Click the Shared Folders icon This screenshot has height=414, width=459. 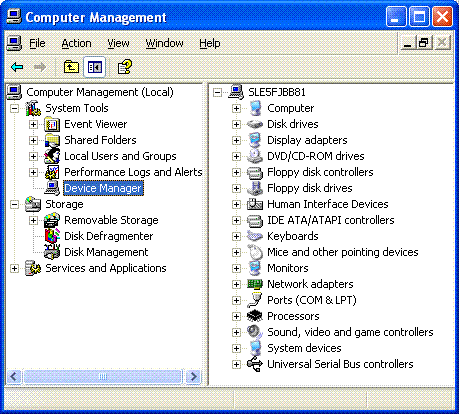point(52,140)
